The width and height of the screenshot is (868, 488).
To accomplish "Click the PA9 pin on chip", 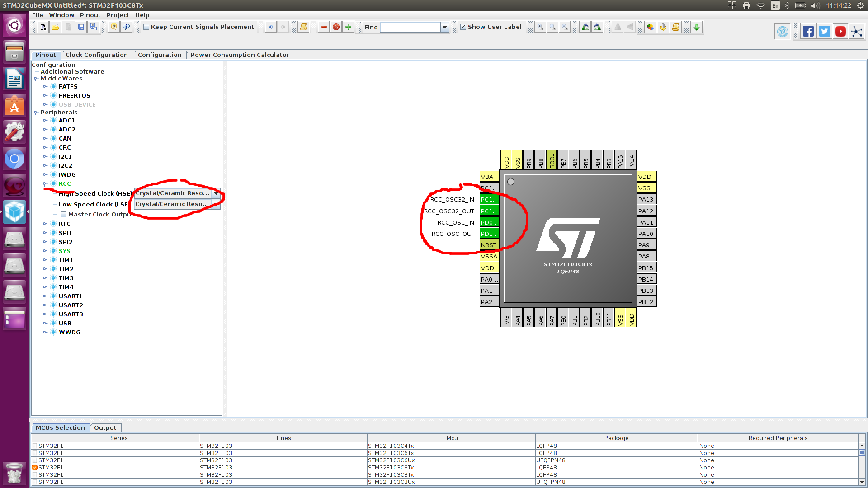I will tap(646, 245).
